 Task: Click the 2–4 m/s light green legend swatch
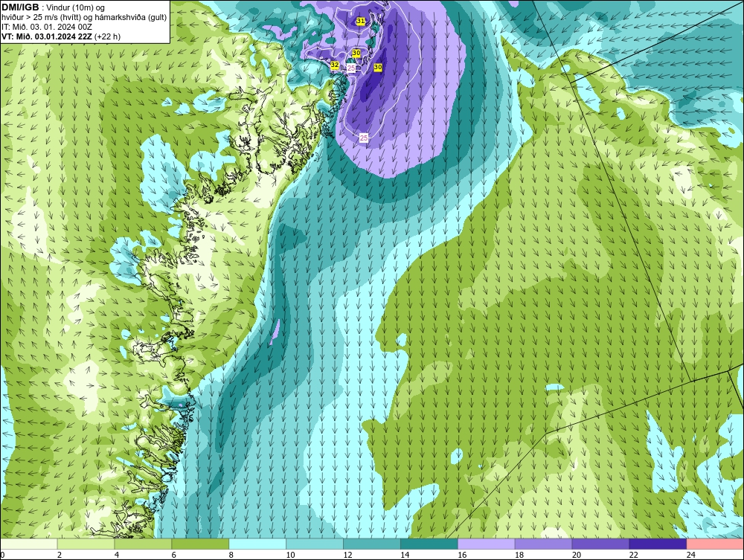point(86,544)
